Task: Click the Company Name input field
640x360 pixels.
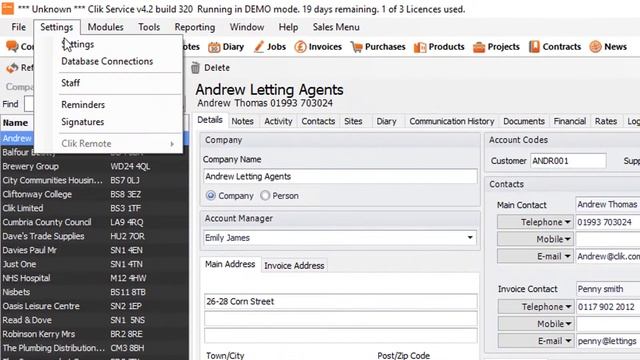Action: [340, 176]
